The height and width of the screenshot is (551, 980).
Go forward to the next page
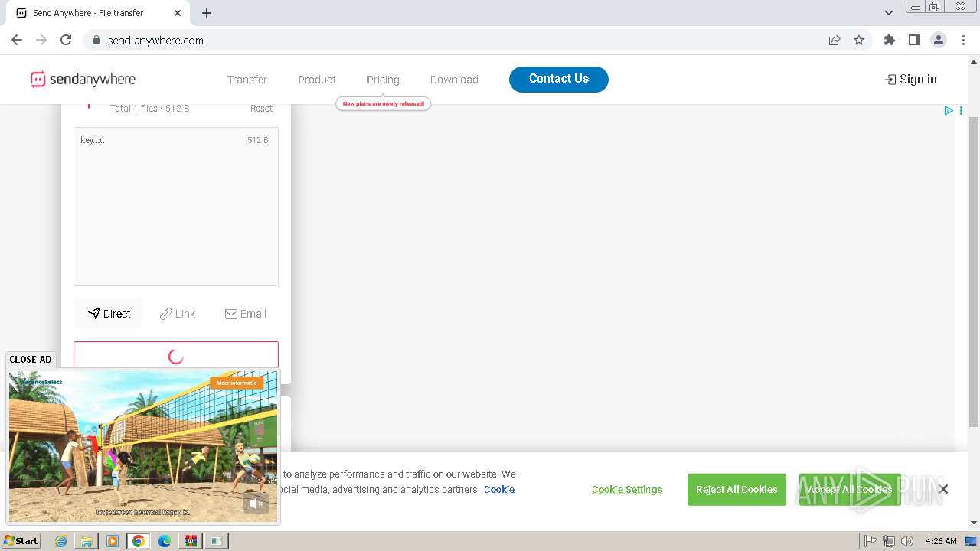pos(41,41)
